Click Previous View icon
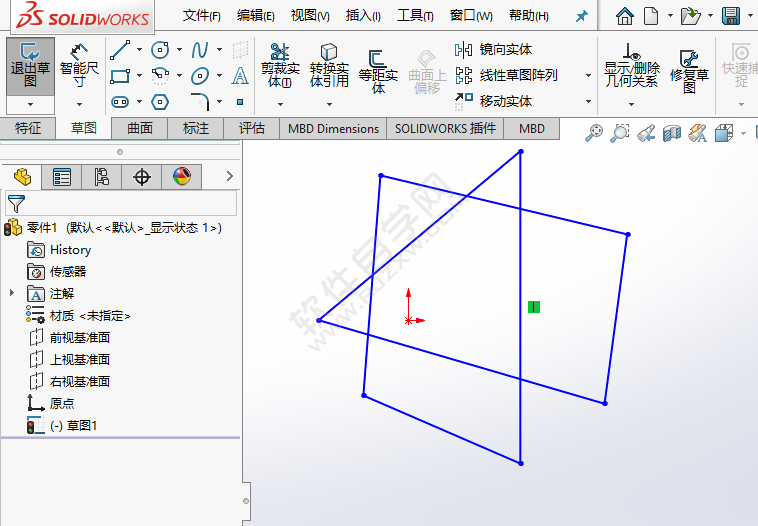The width and height of the screenshot is (758, 526). tap(646, 133)
